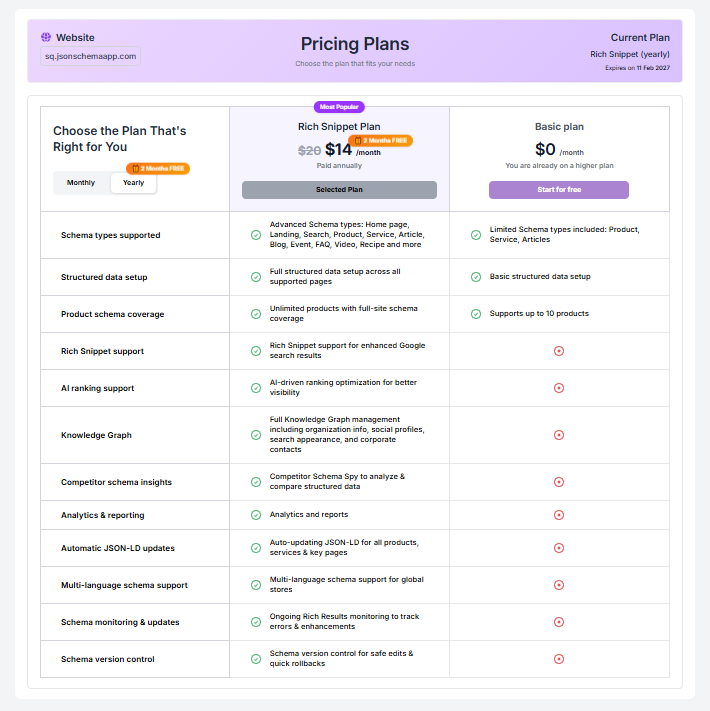Click green check beside Competitor Schema Spy text
The width and height of the screenshot is (710, 711).
click(256, 482)
